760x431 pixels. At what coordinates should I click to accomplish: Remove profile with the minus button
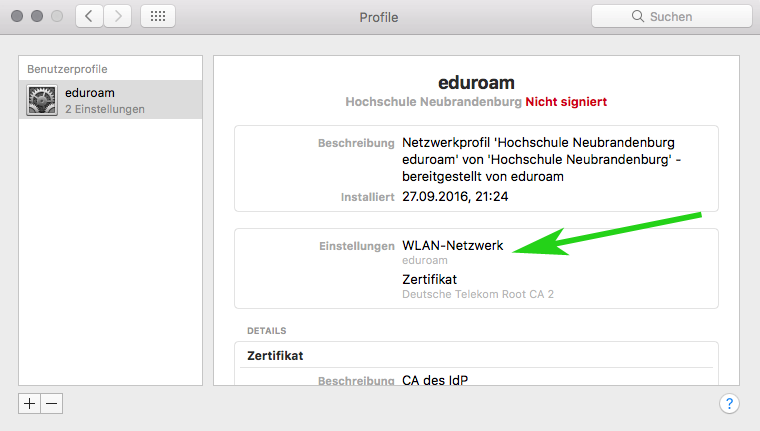click(x=52, y=403)
